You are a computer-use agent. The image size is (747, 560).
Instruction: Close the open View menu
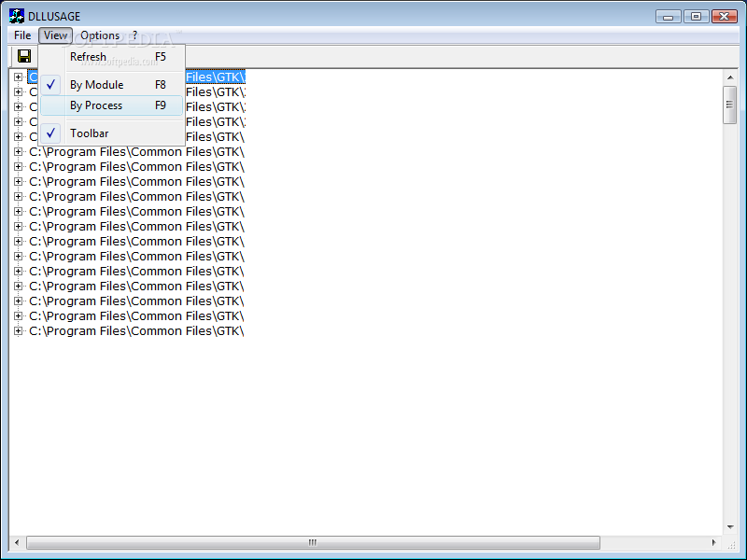[x=55, y=35]
